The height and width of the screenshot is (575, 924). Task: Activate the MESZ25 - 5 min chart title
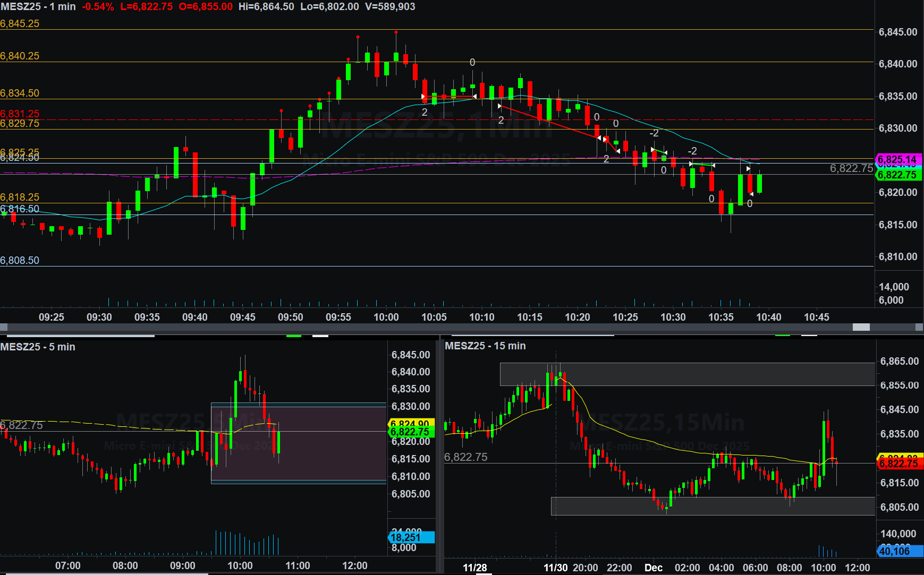[x=38, y=347]
